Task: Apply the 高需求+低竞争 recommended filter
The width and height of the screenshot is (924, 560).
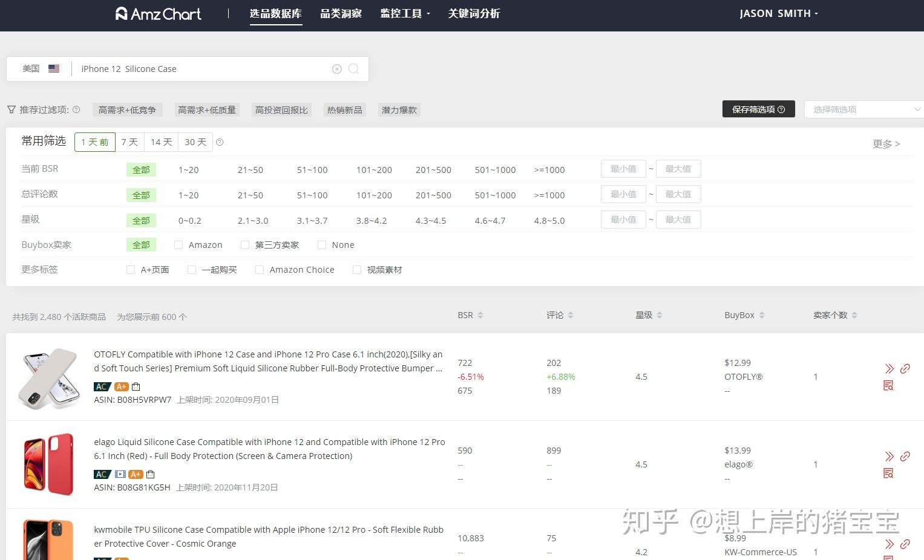Action: 127,110
